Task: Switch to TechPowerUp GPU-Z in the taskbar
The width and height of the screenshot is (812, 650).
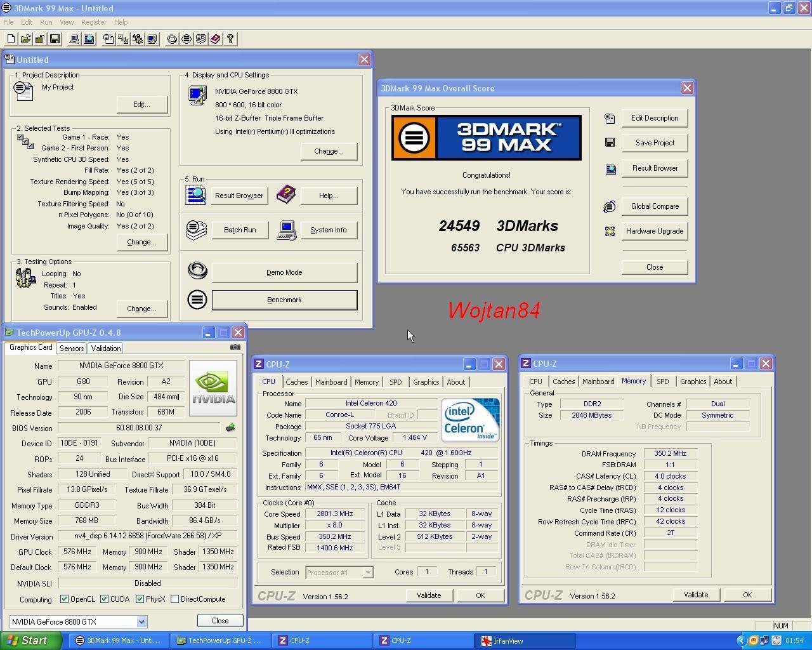Action: pyautogui.click(x=221, y=640)
